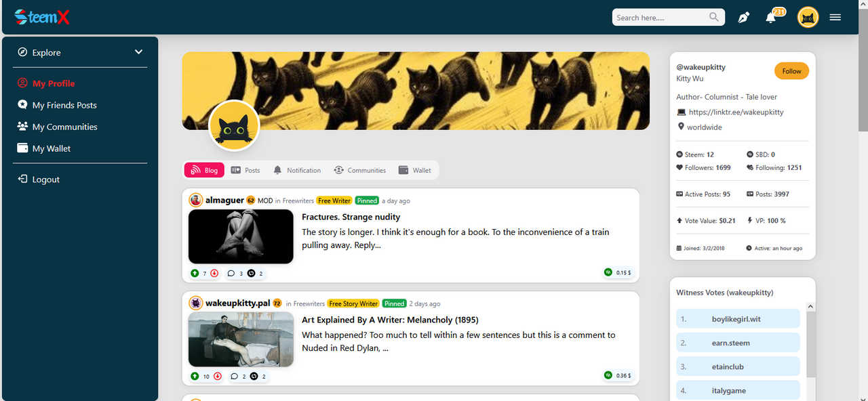Image resolution: width=868 pixels, height=401 pixels.
Task: Click the My Wallet icon in sidebar
Action: [x=22, y=148]
